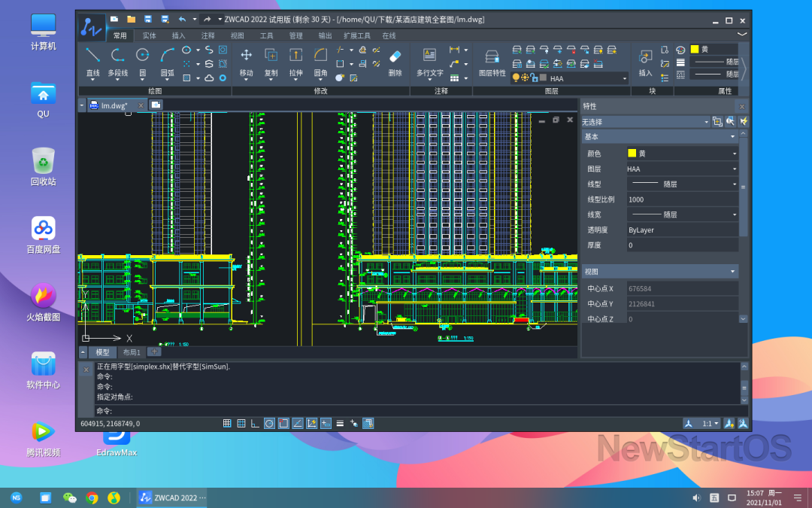812x508 pixels.
Task: Choose the 复制 (Copy) tool
Action: pos(271,56)
